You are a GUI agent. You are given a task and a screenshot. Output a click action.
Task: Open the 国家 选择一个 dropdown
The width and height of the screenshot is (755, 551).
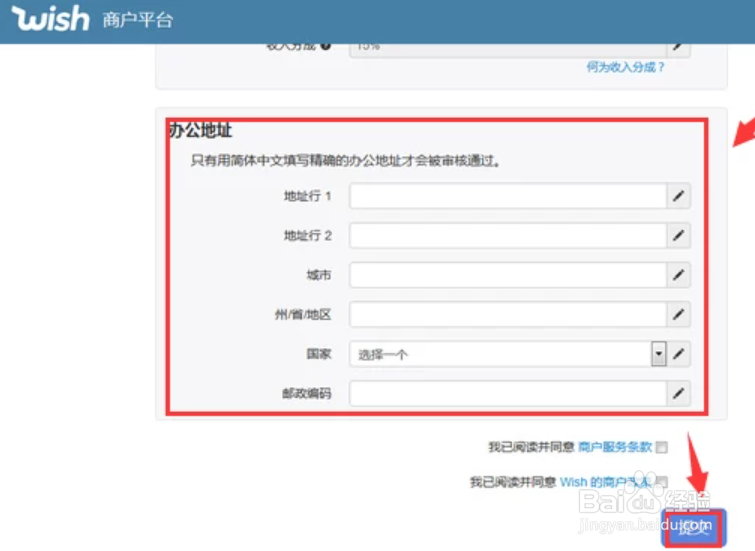(x=508, y=354)
